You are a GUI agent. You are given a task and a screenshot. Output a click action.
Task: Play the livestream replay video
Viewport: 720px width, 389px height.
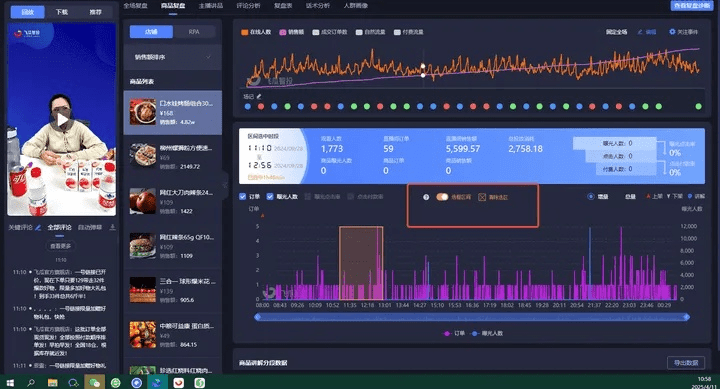[x=62, y=120]
